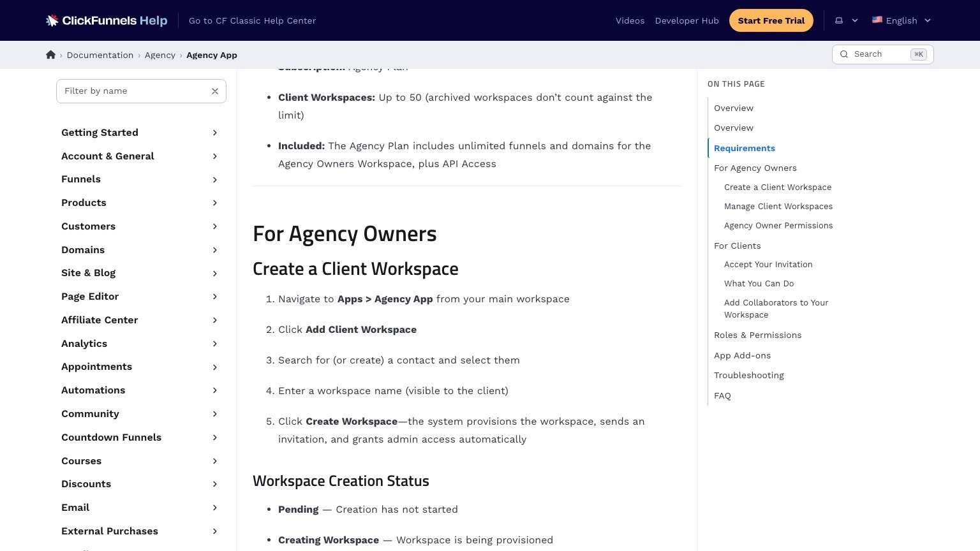Click the ClickFunnels Help logo
Image resolution: width=980 pixels, height=551 pixels.
point(107,20)
